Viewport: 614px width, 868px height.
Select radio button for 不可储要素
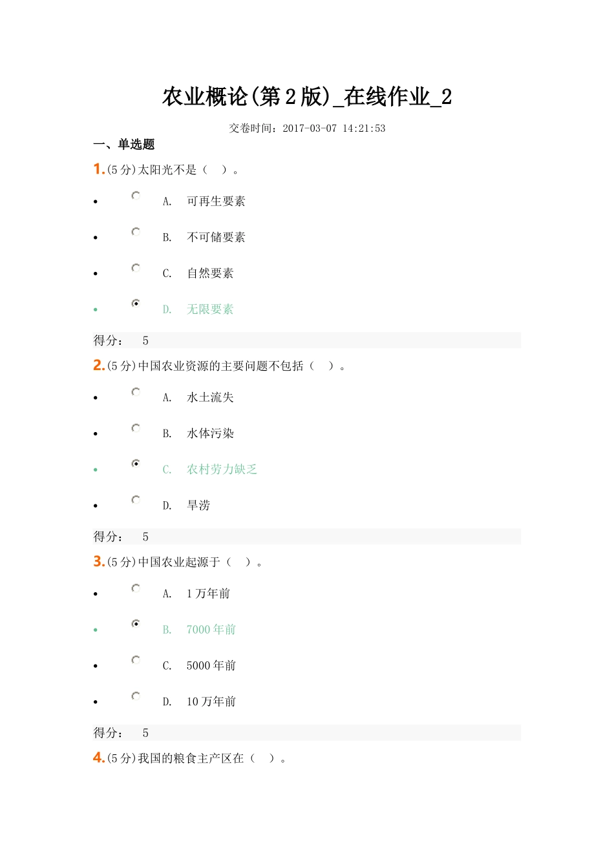[136, 232]
